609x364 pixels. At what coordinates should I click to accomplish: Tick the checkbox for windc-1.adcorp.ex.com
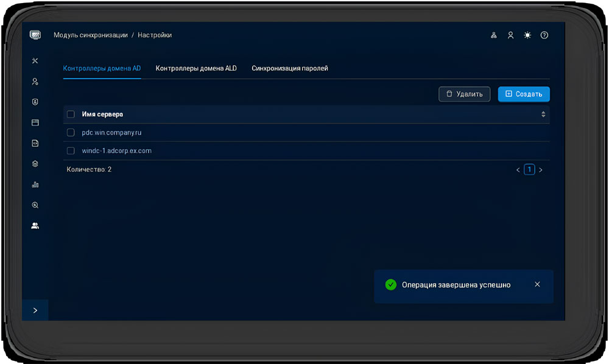tap(71, 151)
